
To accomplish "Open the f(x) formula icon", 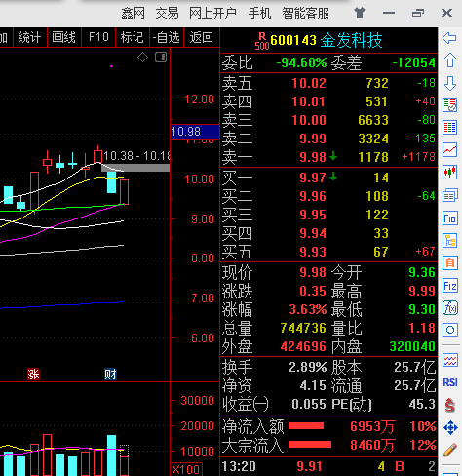I will [450, 307].
